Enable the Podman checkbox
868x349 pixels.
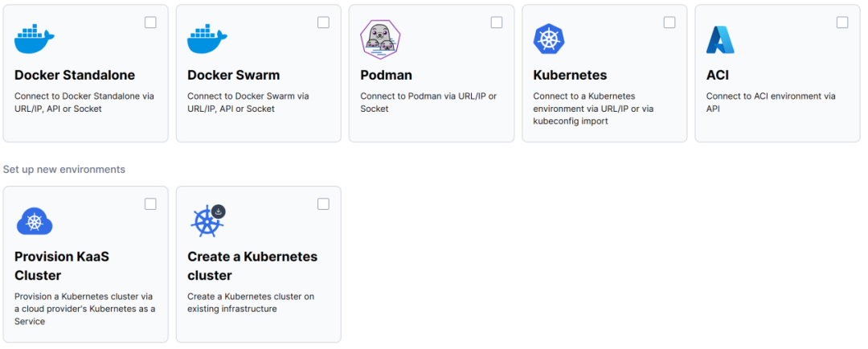tap(497, 23)
